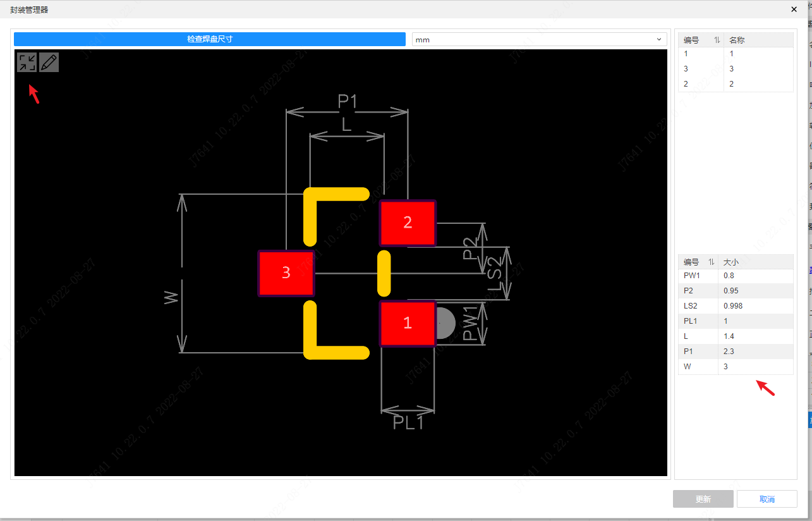Select pad row numbered 2 in list
Screen dimensions: 812x521
point(736,84)
